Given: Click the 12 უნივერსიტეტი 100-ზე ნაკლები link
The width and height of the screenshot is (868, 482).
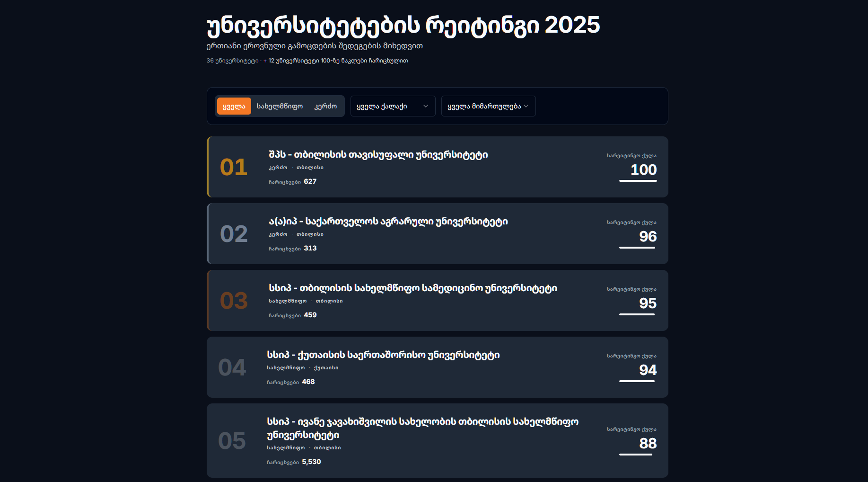Looking at the screenshot, I should (x=338, y=61).
